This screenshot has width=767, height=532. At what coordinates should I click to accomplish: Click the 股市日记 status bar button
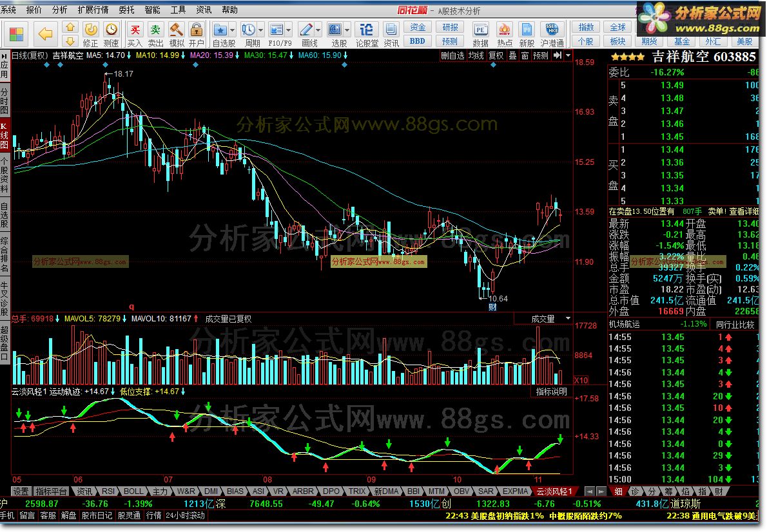[x=97, y=515]
